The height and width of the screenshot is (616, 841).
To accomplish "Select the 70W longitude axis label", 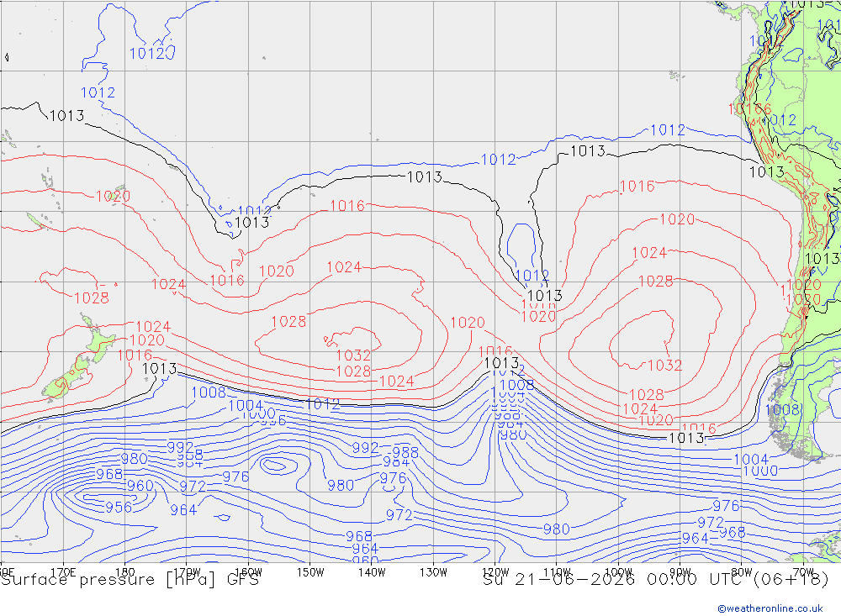I will click(803, 572).
